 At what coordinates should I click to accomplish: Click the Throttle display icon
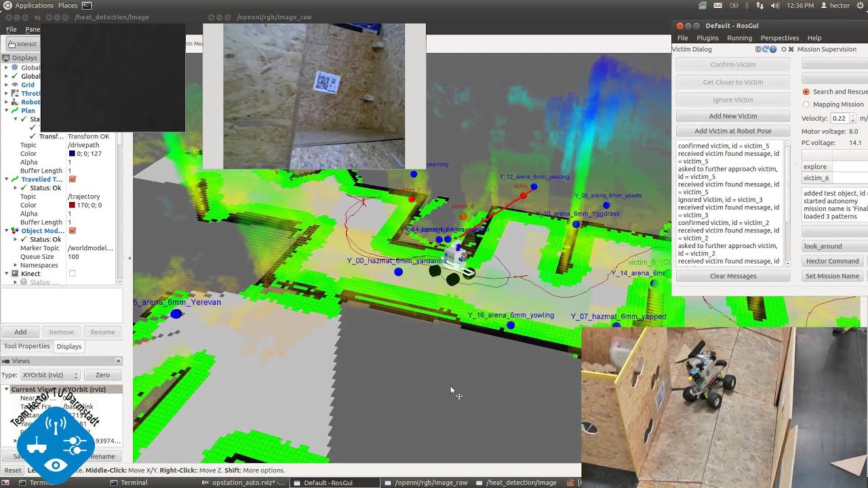click(15, 94)
